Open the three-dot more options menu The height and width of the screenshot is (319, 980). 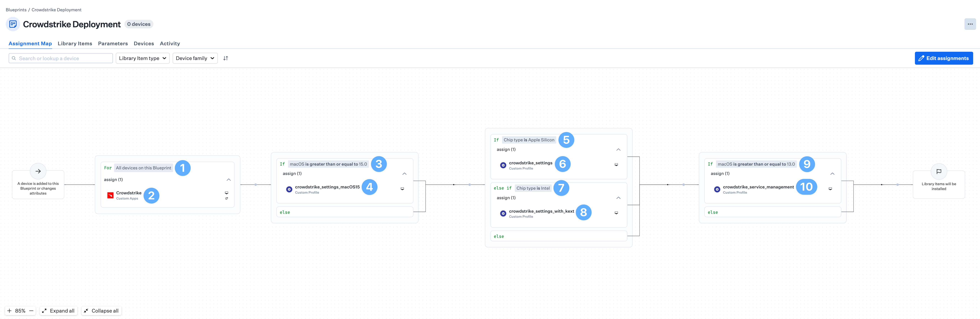click(x=970, y=24)
